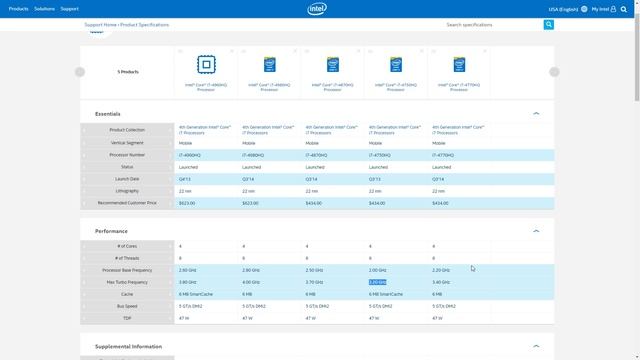Click the Intel logo in header
This screenshot has height=360, width=640.
pos(317,9)
